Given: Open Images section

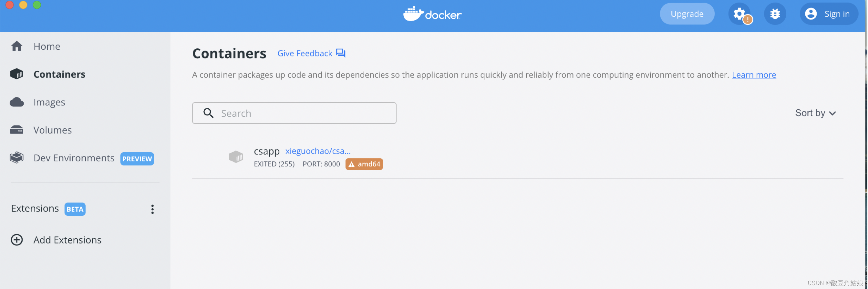Looking at the screenshot, I should pos(49,102).
